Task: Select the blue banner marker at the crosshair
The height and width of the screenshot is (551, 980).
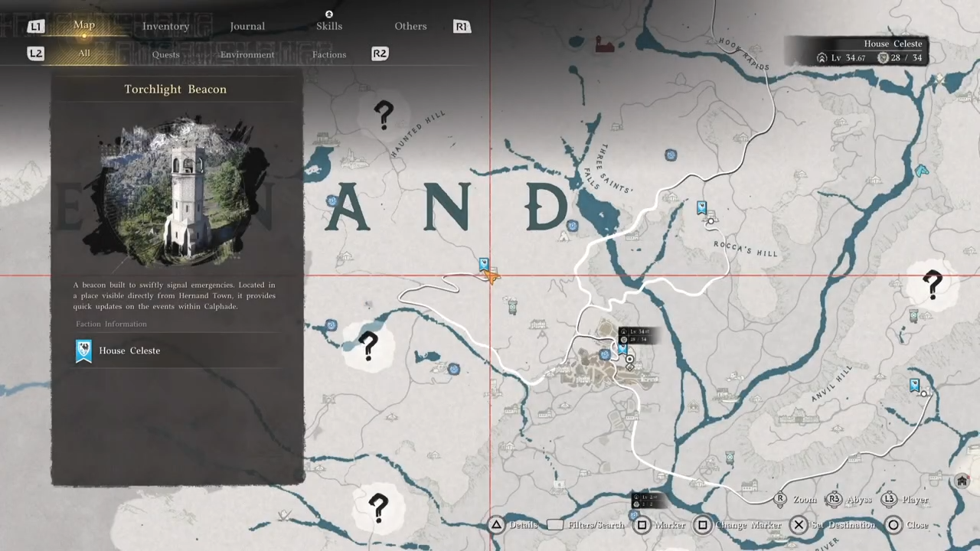Action: point(484,265)
